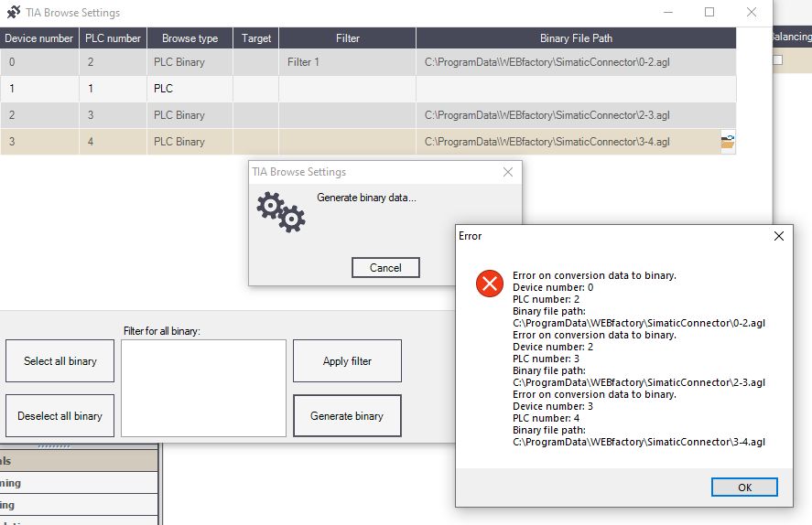Toggle the checkbox under the balancing column

778,60
